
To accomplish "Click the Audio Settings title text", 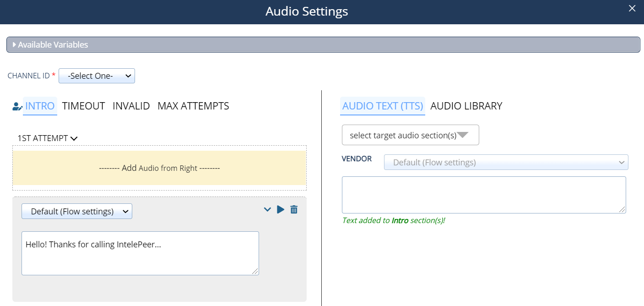I will point(307,11).
